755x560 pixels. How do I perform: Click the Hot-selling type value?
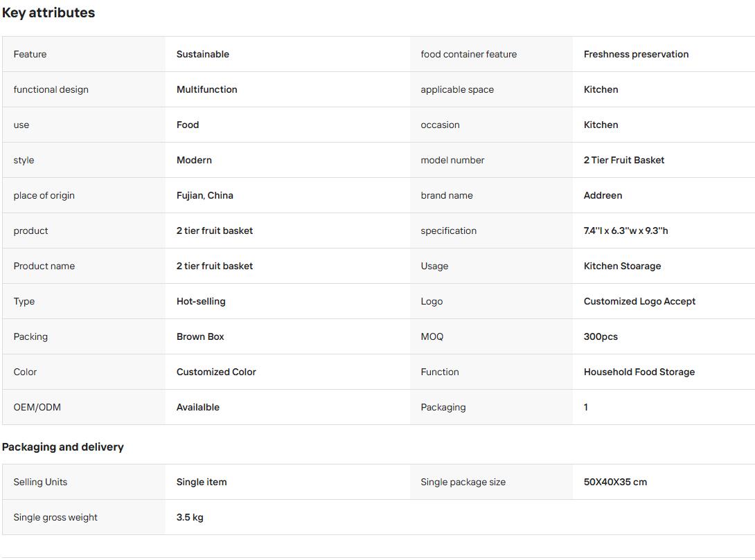pyautogui.click(x=201, y=301)
